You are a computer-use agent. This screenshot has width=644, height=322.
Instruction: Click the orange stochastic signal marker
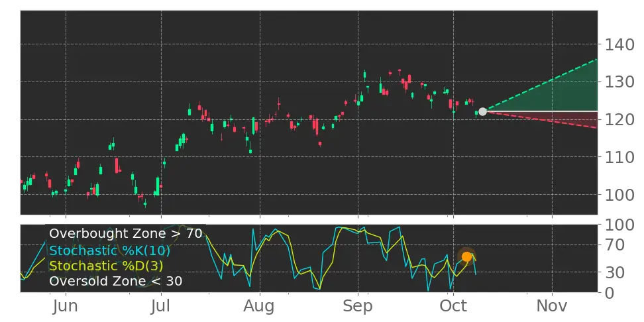pyautogui.click(x=466, y=256)
